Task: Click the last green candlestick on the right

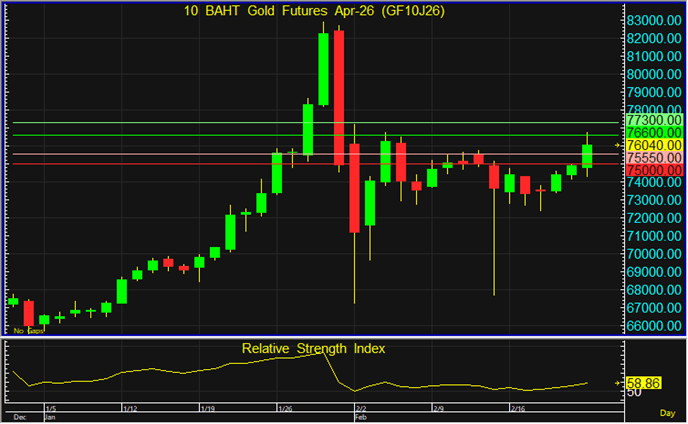Action: [587, 155]
